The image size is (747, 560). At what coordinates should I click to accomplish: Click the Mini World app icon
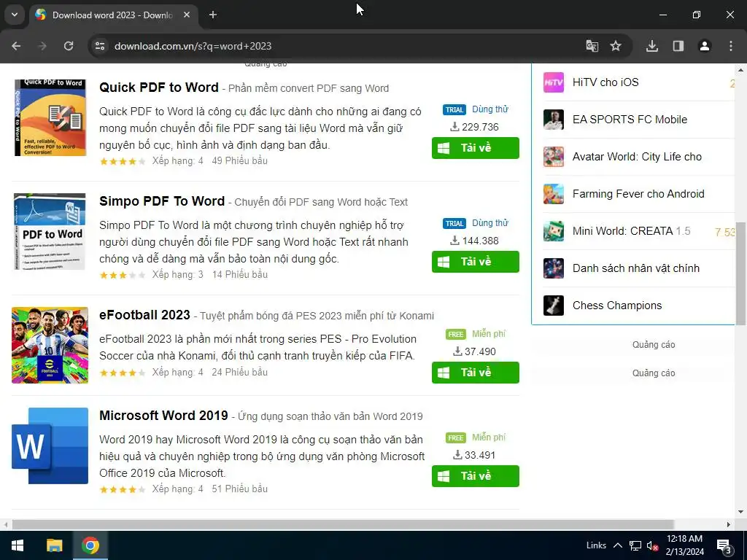tap(554, 231)
